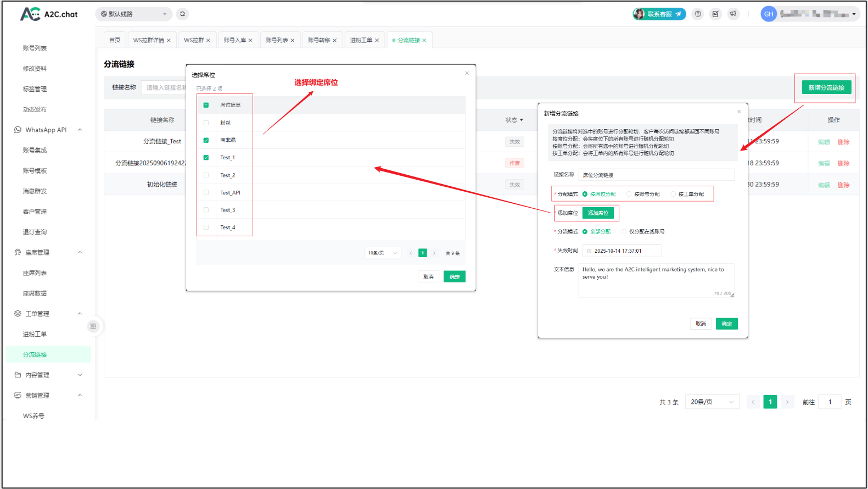Click the notes edit icon in header
The image size is (868, 489).
tap(715, 14)
